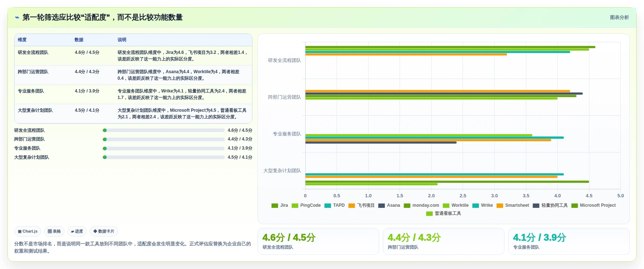Toggle Jira legend swatch
Image resolution: width=644 pixels, height=269 pixels.
click(x=275, y=205)
